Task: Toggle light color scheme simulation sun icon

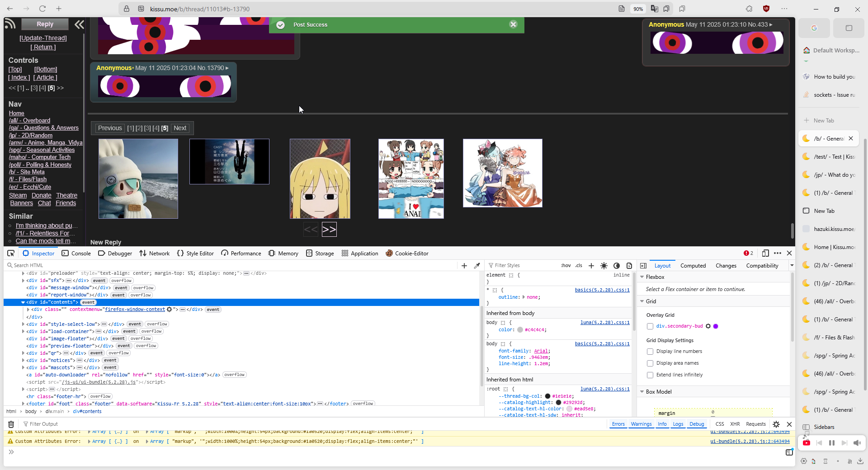Action: (604, 266)
